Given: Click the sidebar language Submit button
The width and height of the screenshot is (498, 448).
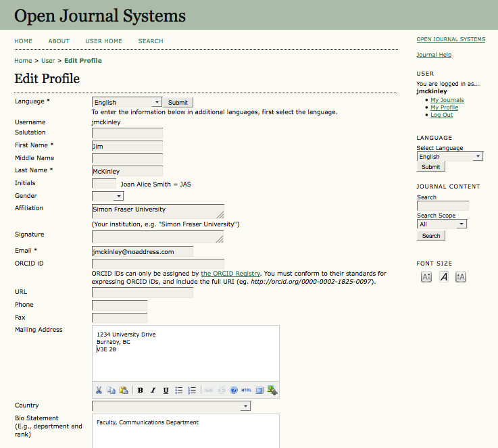Looking at the screenshot, I should tap(430, 167).
